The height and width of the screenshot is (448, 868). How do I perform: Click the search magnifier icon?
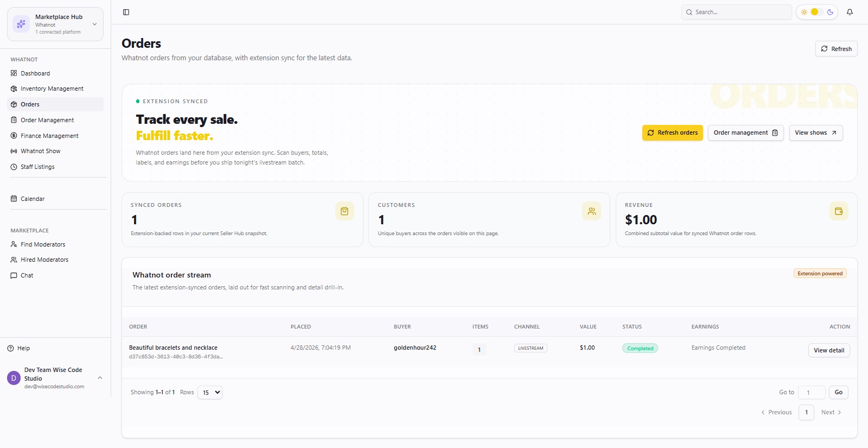click(x=689, y=12)
